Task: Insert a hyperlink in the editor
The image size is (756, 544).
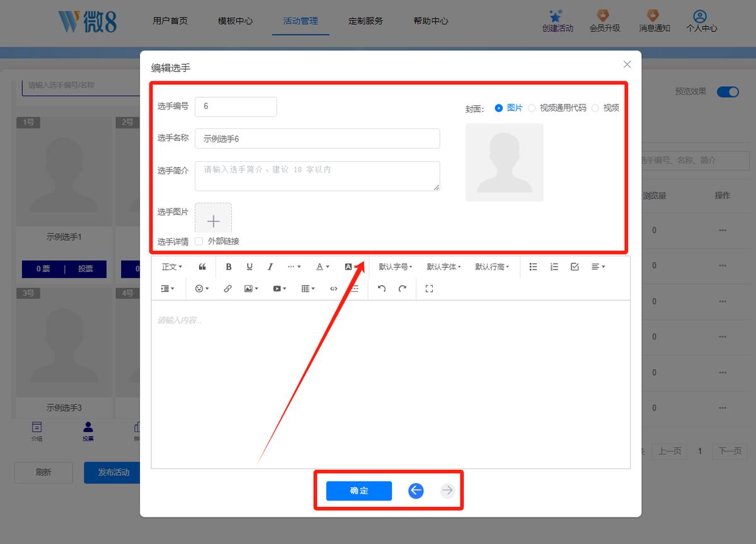Action: (227, 288)
